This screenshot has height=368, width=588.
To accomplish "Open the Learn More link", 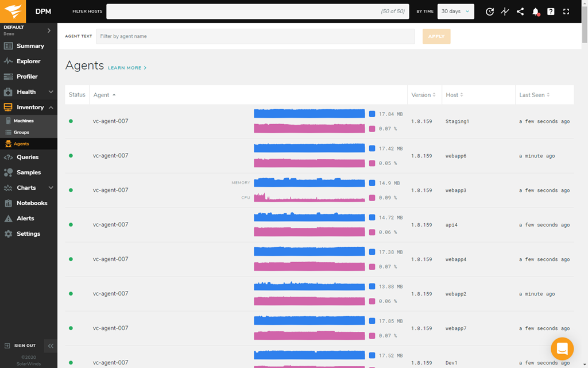I will (x=127, y=68).
